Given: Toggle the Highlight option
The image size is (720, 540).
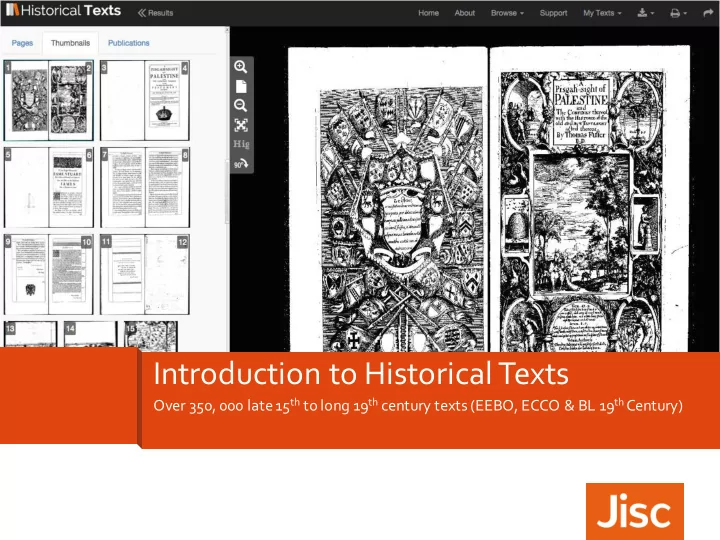Looking at the screenshot, I should point(241,144).
